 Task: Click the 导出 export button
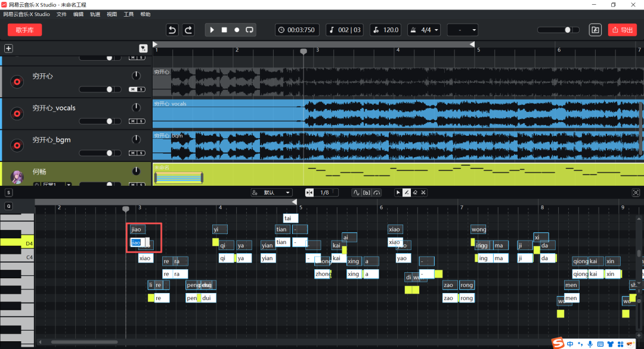point(622,30)
